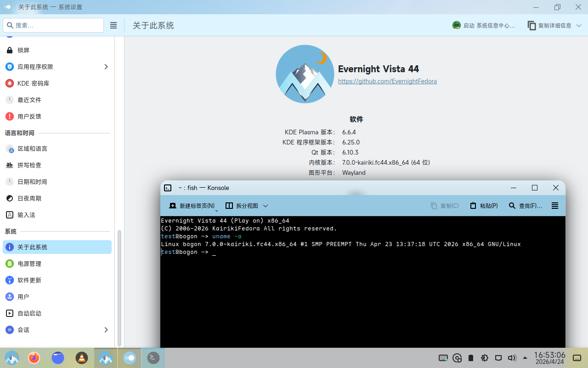This screenshot has height=368, width=588.
Task: Show hidden system tray icons arrow
Action: point(526,358)
